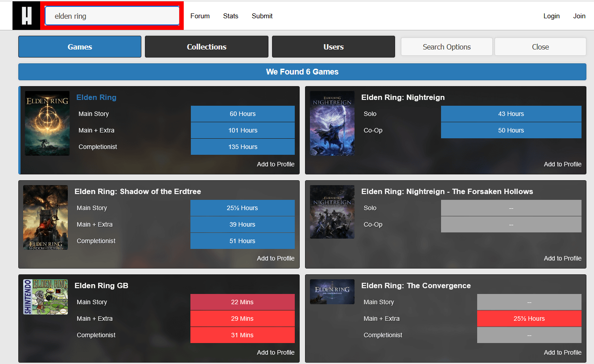
Task: Select the Shadow of the Erdtree cover art
Action: click(45, 218)
